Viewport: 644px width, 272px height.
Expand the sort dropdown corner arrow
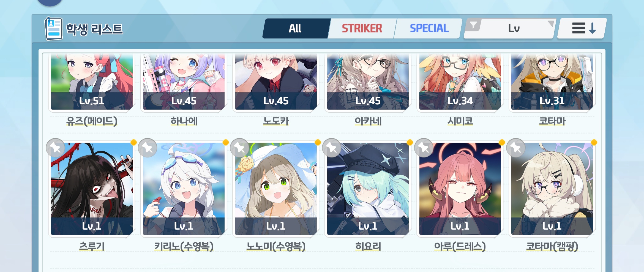[x=551, y=23]
